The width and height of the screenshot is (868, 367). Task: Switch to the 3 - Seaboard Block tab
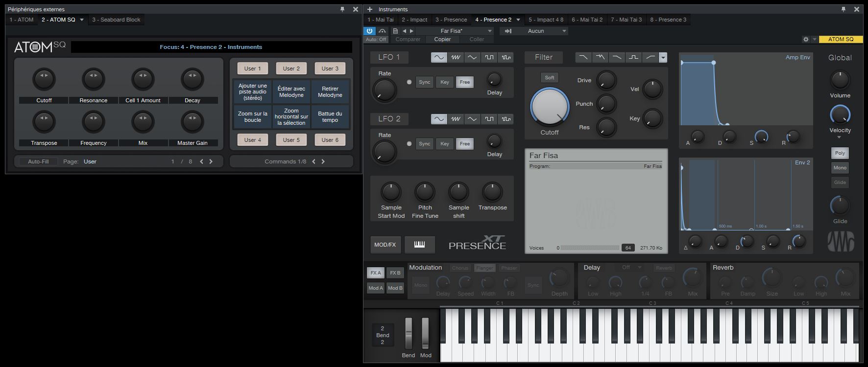pos(116,20)
